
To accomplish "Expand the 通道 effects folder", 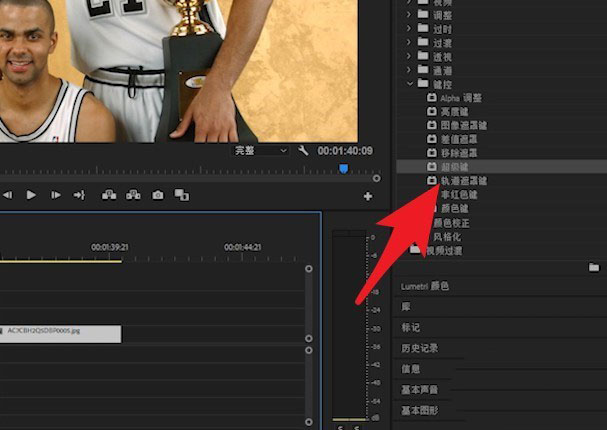I will point(409,71).
